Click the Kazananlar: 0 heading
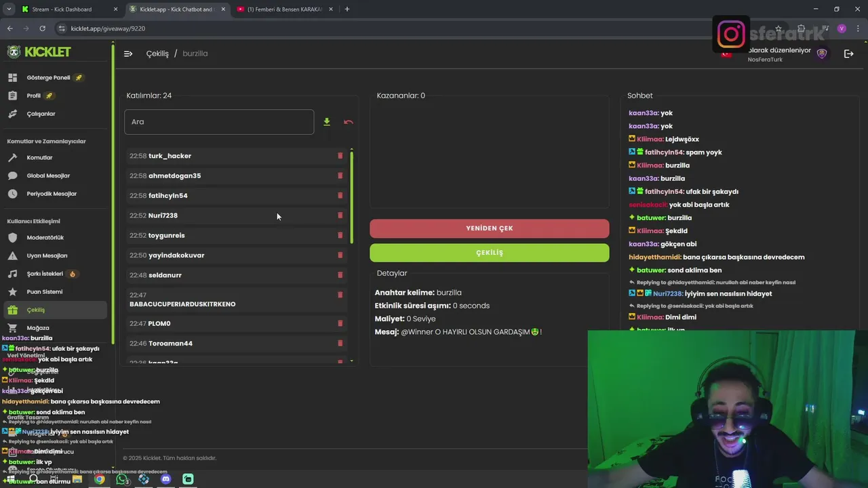 (401, 96)
